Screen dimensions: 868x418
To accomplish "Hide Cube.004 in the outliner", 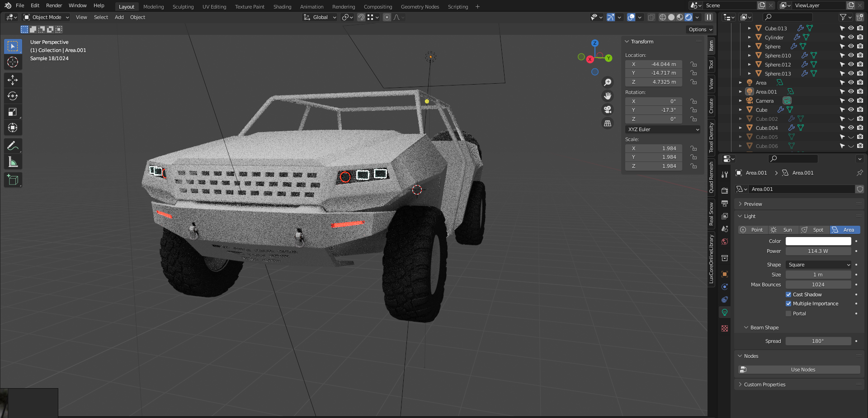I will click(x=851, y=128).
